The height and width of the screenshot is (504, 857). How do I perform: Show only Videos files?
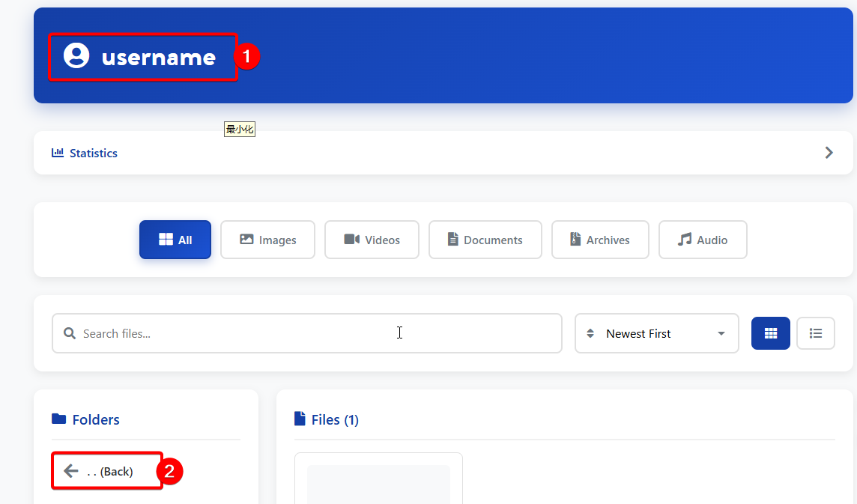click(x=372, y=240)
